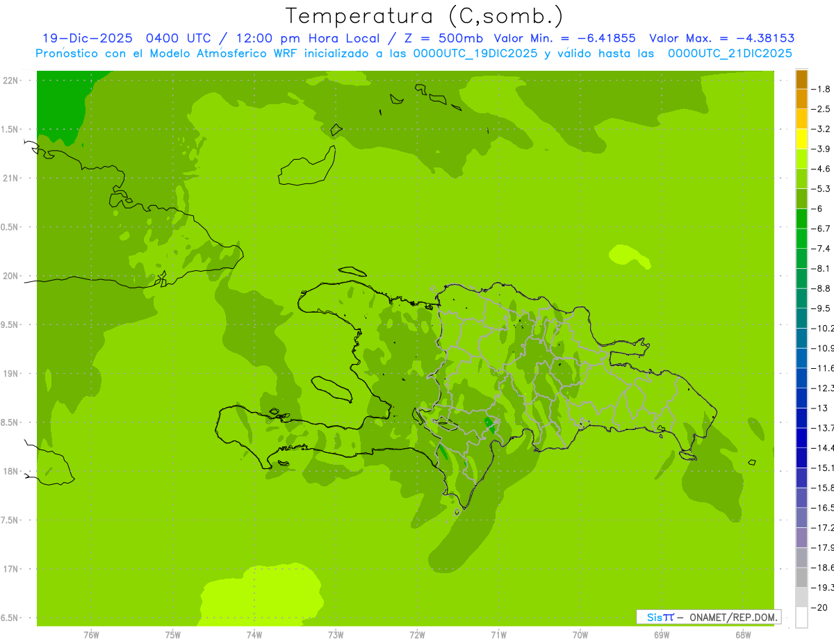Viewport: 834px width, 644px height.
Task: Click the "-8.1" colorbar label
Action: pos(821,268)
